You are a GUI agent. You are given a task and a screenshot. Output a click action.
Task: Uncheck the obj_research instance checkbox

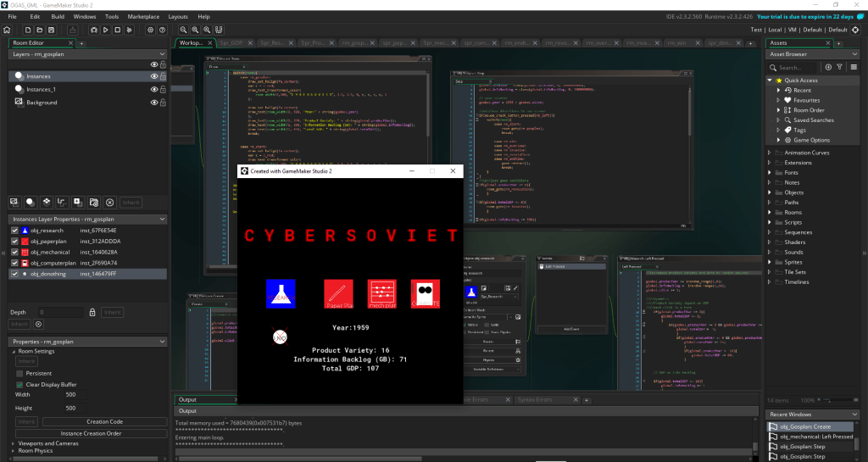[14, 230]
